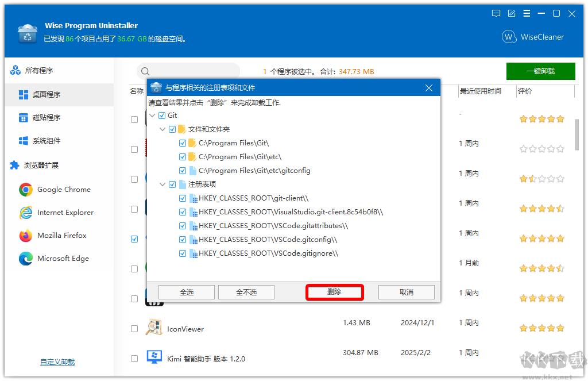This screenshot has width=588, height=381.
Task: Click the IconViewer program icon
Action: coord(154,327)
